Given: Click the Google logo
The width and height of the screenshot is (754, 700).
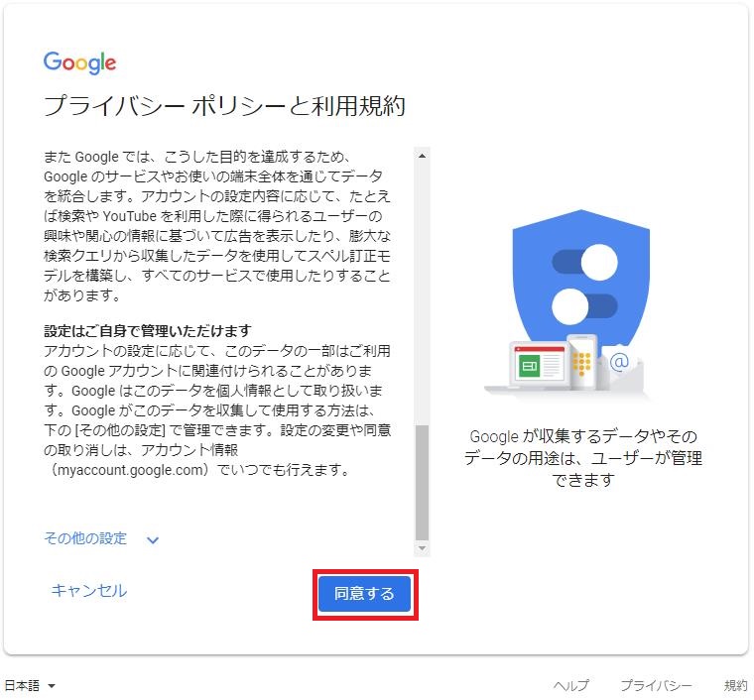Looking at the screenshot, I should tap(79, 62).
